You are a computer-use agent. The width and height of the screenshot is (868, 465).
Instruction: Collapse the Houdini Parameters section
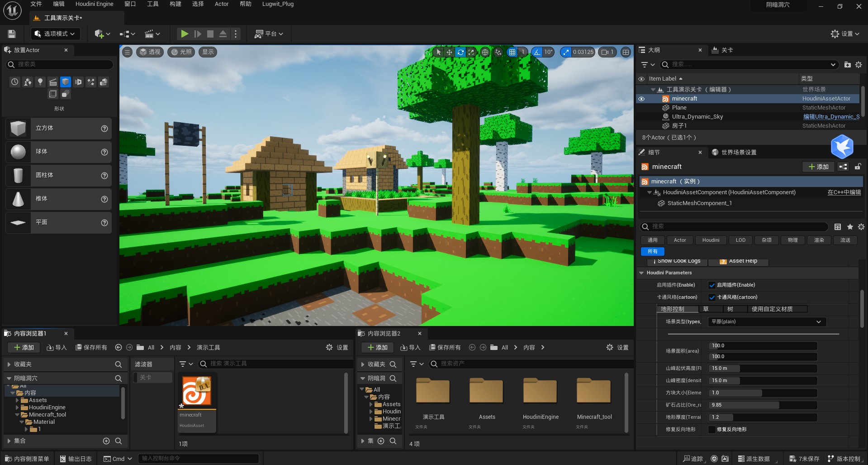pos(641,273)
